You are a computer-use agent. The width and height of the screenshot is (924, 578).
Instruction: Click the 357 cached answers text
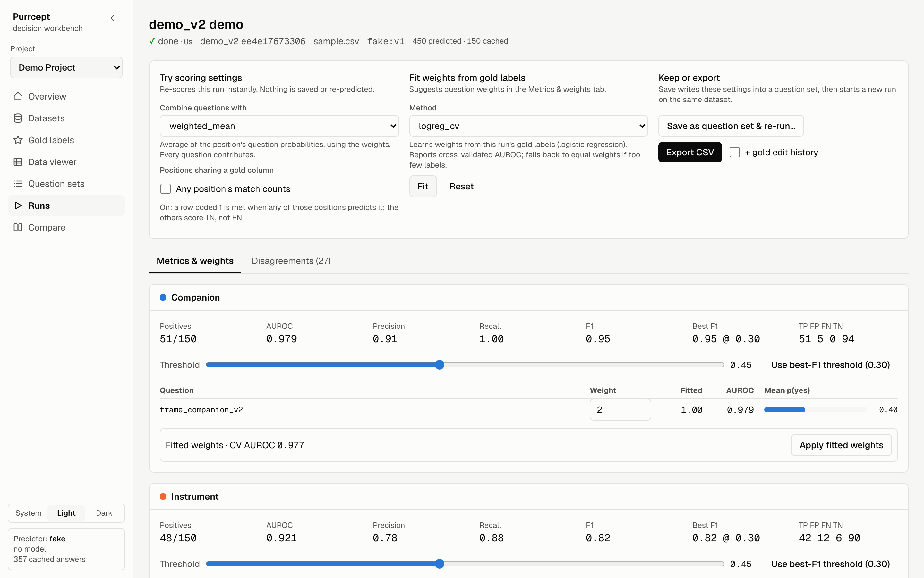[x=50, y=559]
